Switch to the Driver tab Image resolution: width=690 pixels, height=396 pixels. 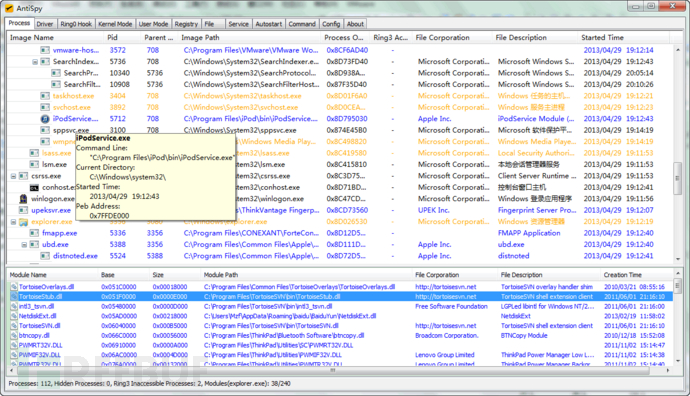[44, 24]
